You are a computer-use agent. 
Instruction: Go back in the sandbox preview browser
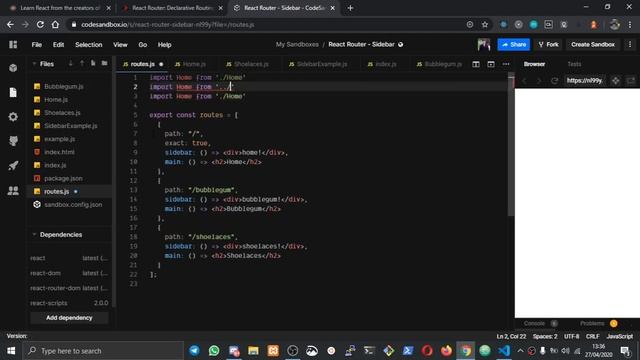pos(524,80)
